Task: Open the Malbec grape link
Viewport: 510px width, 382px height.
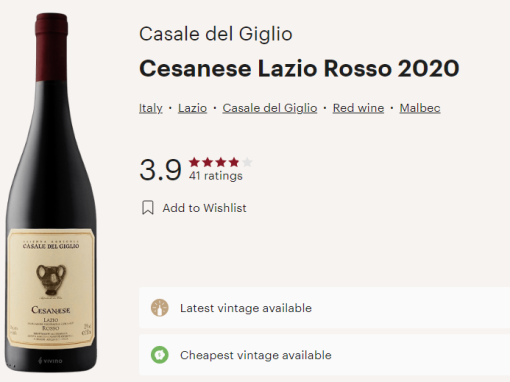Action: coord(420,108)
